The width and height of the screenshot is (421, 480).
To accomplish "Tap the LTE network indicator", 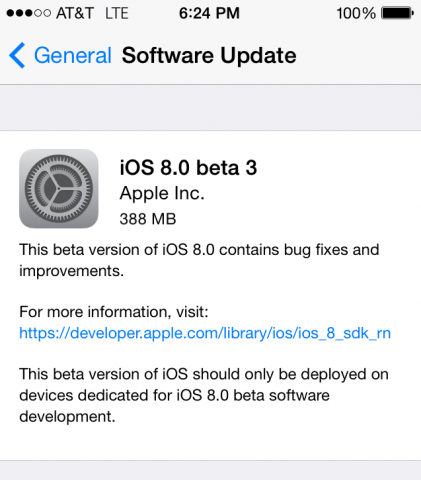I will [117, 13].
